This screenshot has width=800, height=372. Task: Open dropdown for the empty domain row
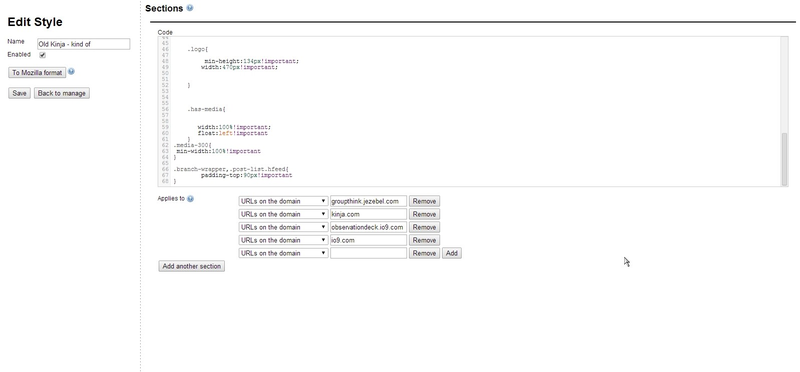[283, 253]
